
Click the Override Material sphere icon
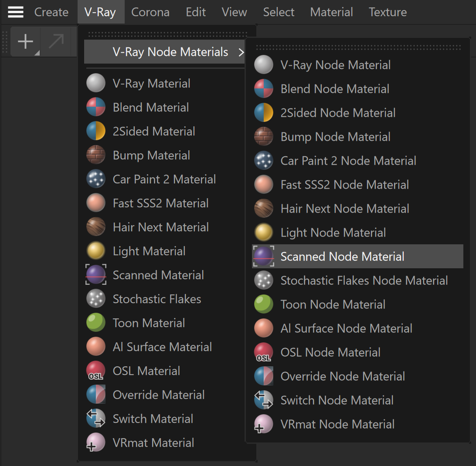(96, 395)
